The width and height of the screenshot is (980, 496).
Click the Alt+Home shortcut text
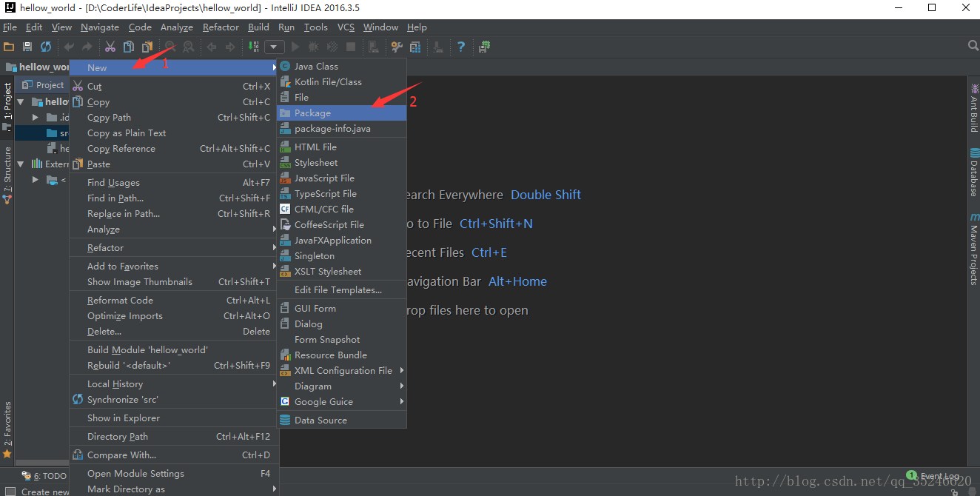[518, 281]
